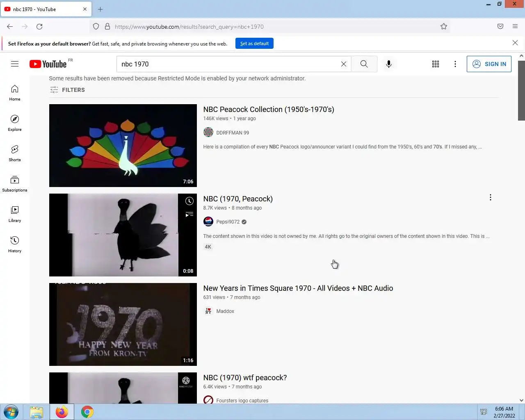Screen dimensions: 525x420
Task: Play the colorful NBC peacock thumbnail
Action: point(123,146)
